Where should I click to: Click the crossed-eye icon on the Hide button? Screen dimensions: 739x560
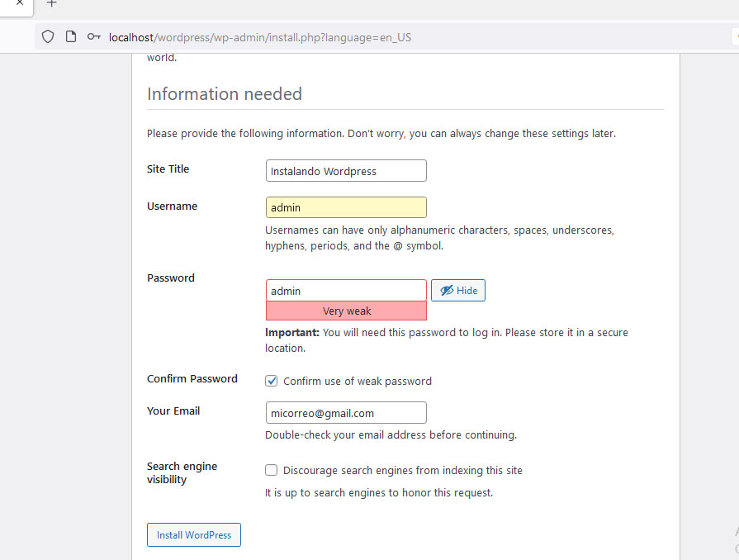(447, 291)
